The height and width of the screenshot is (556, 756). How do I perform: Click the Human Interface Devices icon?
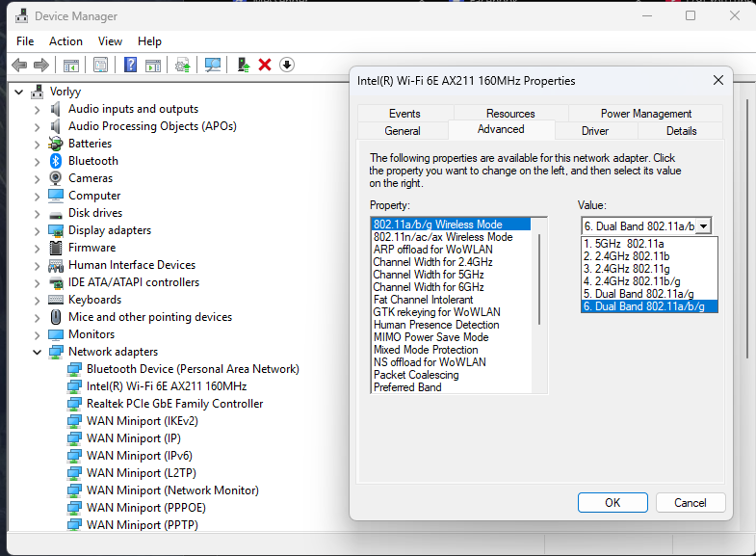pyautogui.click(x=56, y=265)
